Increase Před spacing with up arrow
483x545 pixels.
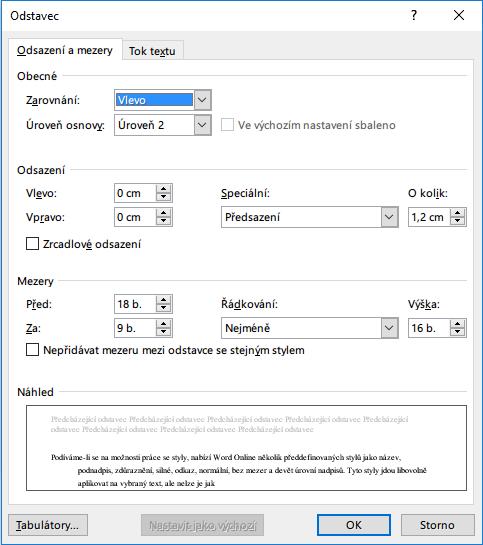point(163,300)
